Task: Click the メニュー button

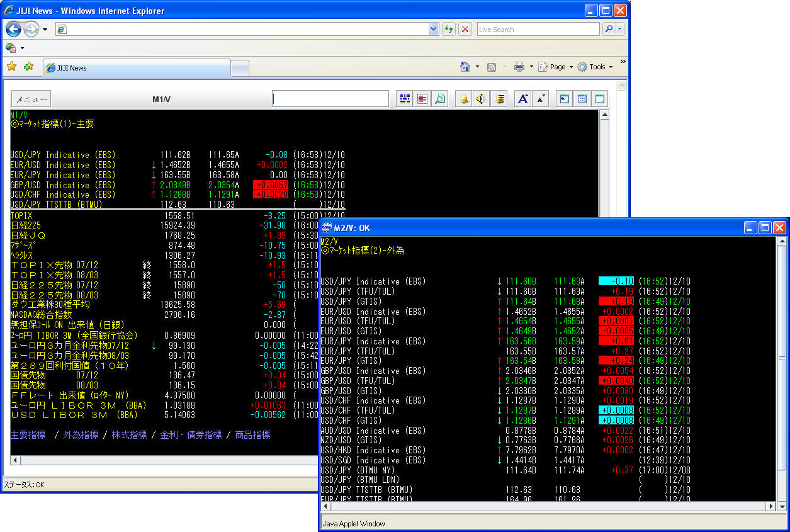Action: pos(31,99)
